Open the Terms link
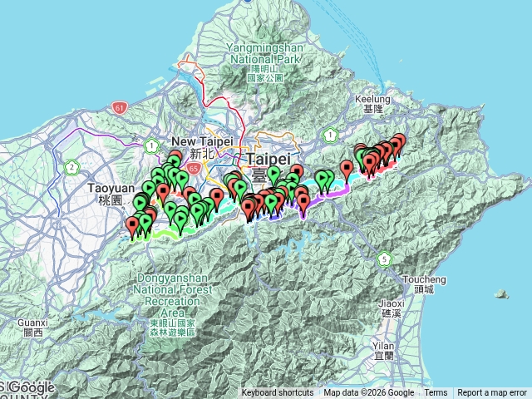 (x=436, y=393)
